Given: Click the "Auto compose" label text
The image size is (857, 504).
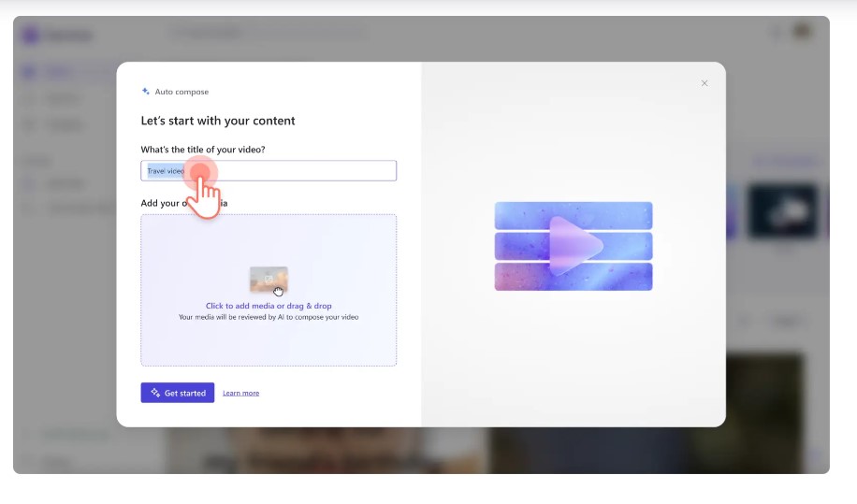Looking at the screenshot, I should click(182, 92).
